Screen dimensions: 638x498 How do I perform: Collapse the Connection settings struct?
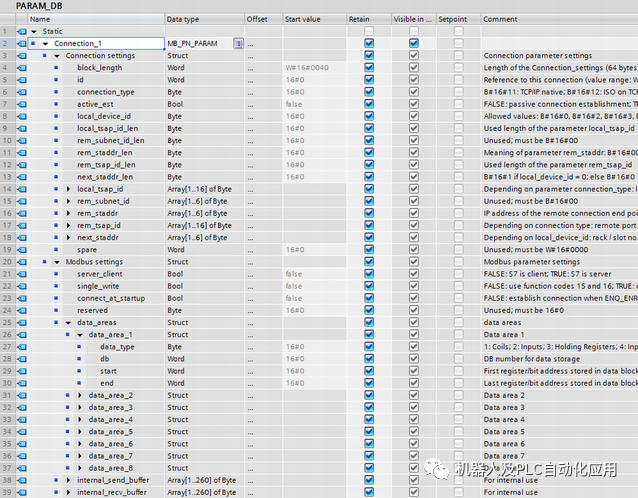57,56
